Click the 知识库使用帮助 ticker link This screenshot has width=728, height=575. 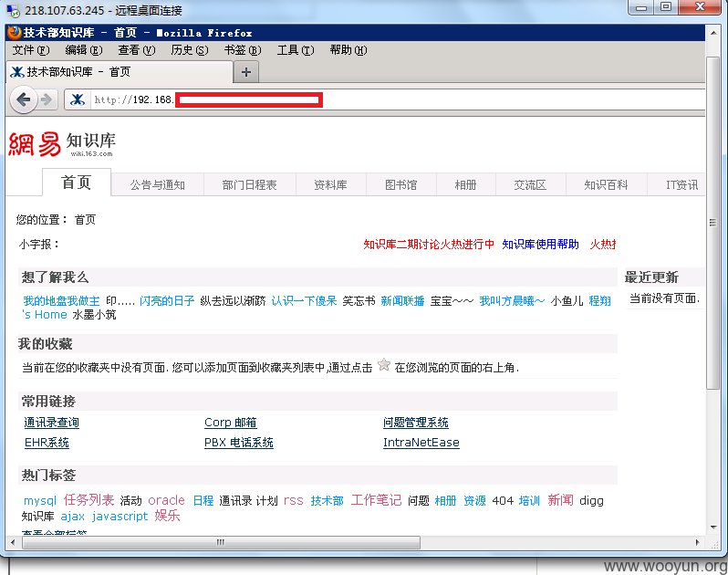click(x=540, y=245)
